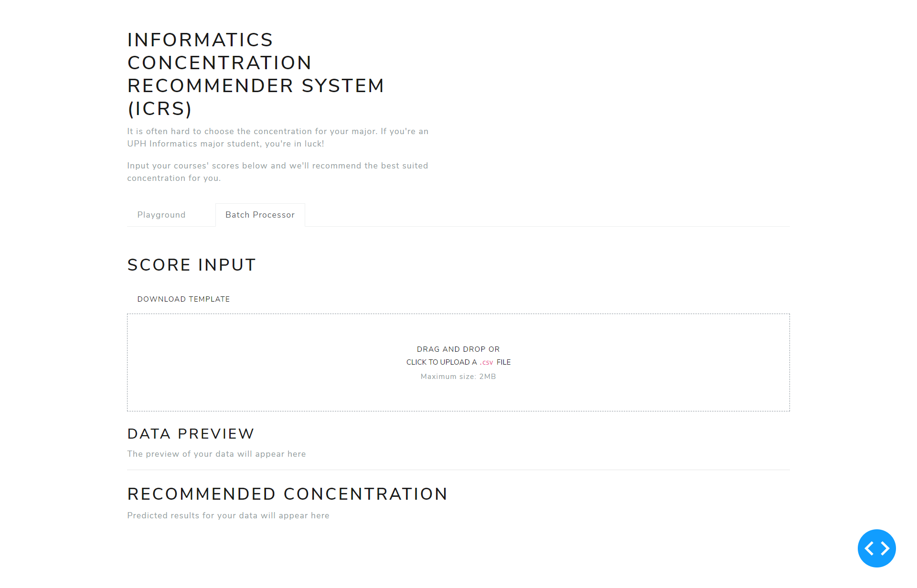Click the ICRS main page title
Viewport: 917px width, 588px height.
[256, 74]
